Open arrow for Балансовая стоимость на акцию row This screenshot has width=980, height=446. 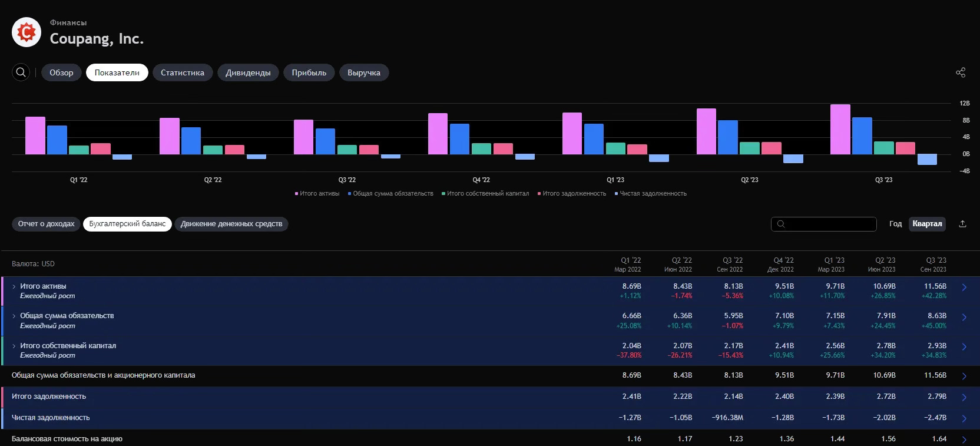(x=964, y=440)
